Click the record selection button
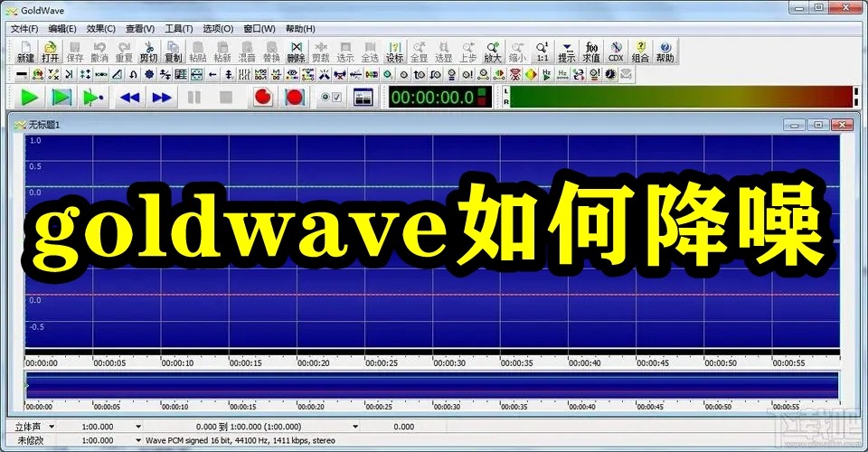The height and width of the screenshot is (452, 868). pyautogui.click(x=295, y=98)
